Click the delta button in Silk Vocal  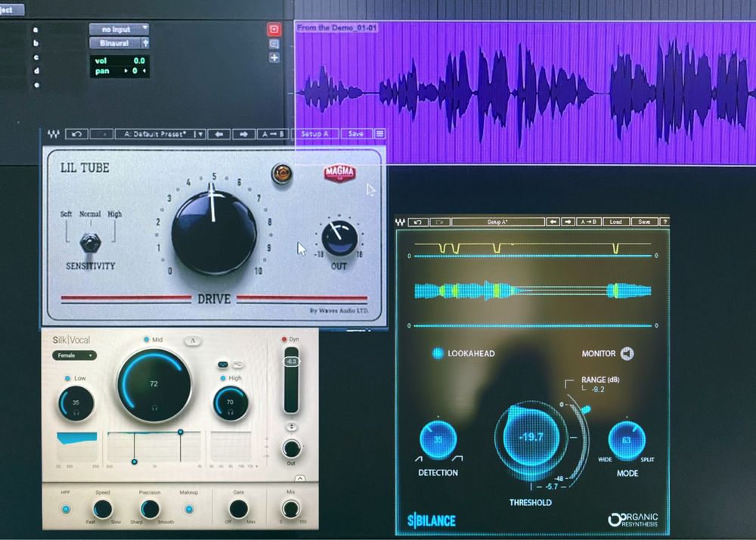coord(193,340)
